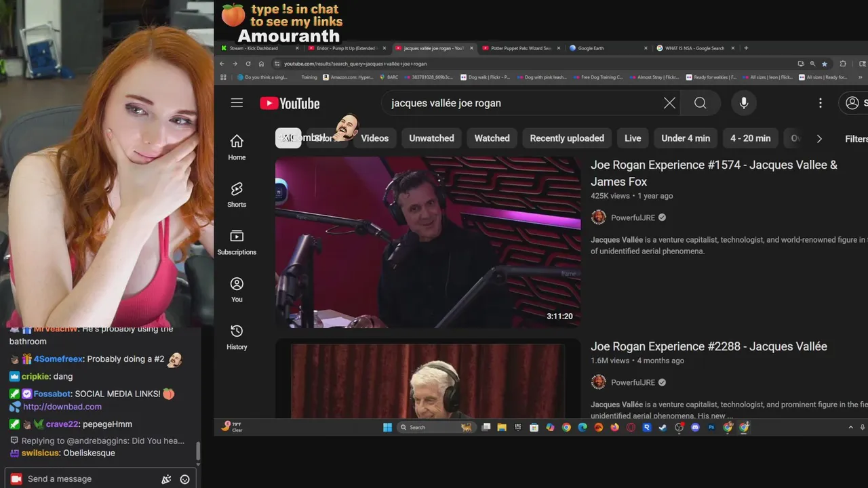Open Firefox from the taskbar

614,427
